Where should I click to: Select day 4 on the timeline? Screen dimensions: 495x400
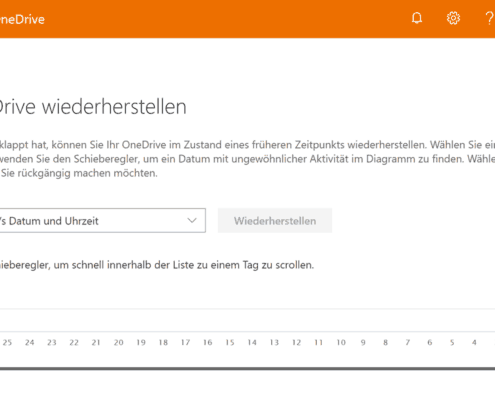pos(474,342)
